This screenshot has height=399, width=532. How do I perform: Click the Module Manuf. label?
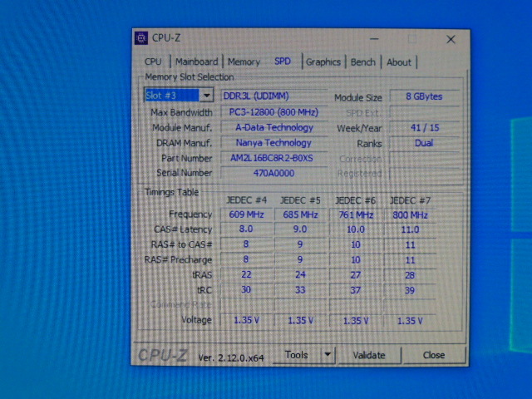click(x=182, y=127)
